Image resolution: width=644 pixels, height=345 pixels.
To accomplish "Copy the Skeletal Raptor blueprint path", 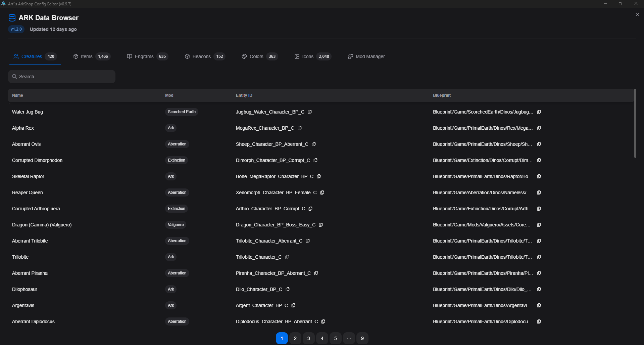I will click(539, 176).
